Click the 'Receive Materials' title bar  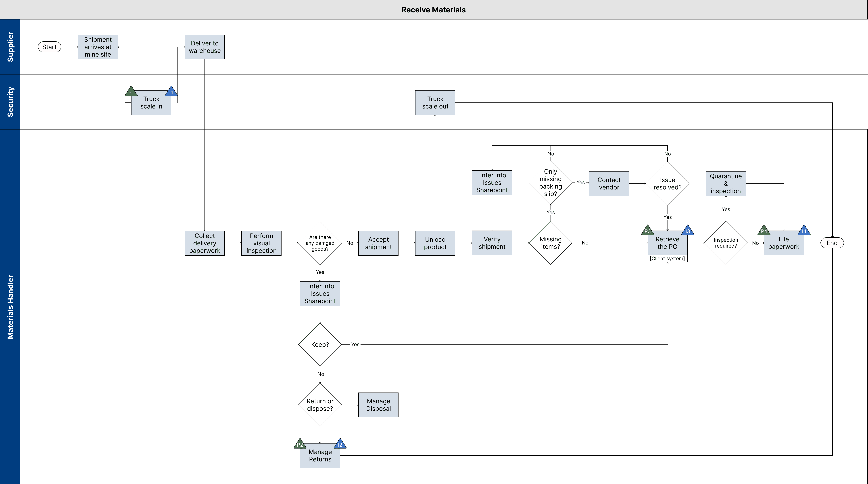point(434,10)
